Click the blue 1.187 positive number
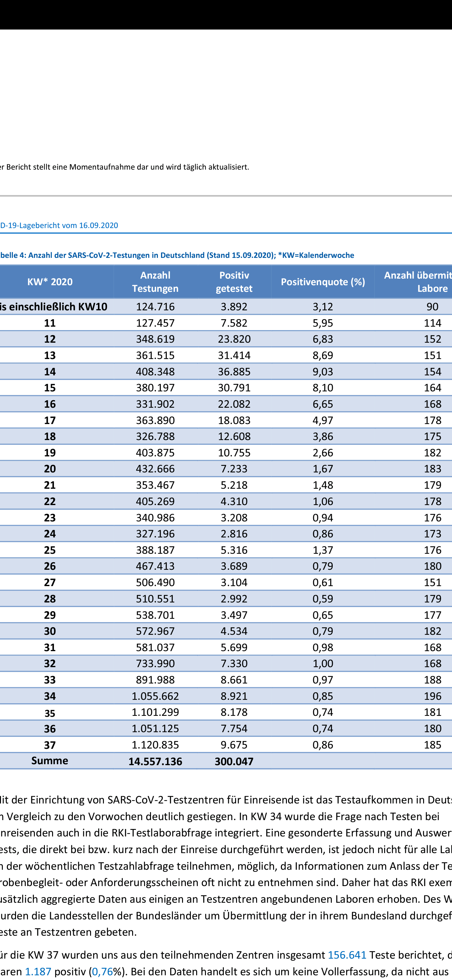The height and width of the screenshot is (980, 452). click(x=38, y=971)
